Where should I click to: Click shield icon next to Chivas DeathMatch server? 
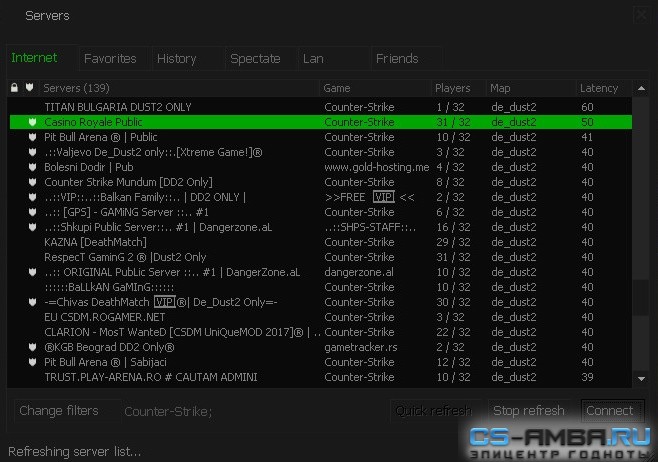[x=32, y=302]
